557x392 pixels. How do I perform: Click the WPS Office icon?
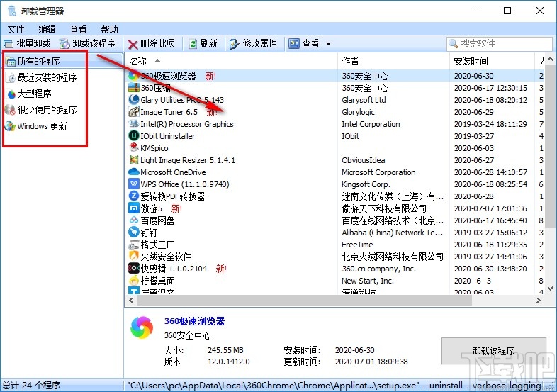tap(134, 184)
